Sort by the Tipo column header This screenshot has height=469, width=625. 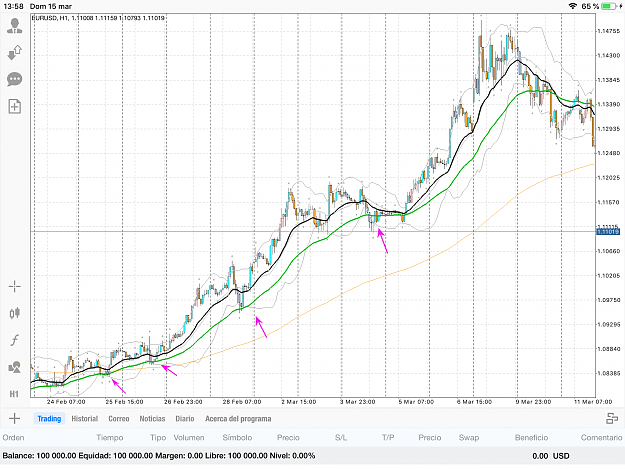coord(158,438)
